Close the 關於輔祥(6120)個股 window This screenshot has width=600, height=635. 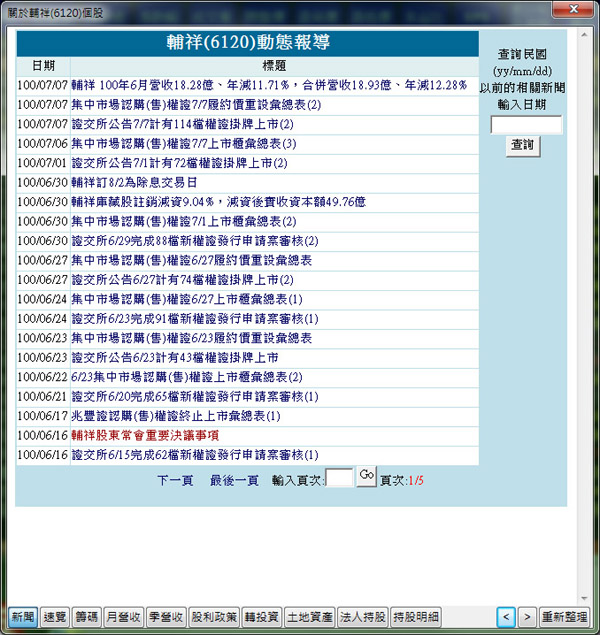point(574,9)
